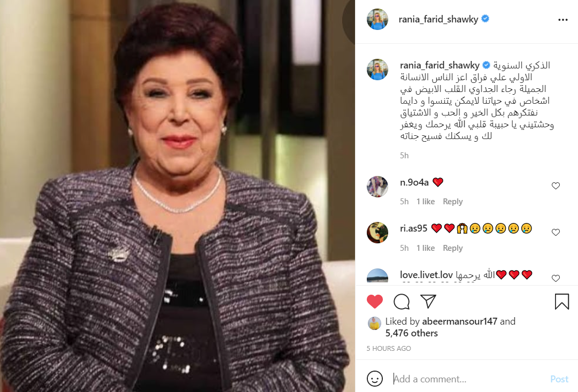Viewport: 578px width, 392px height.
Task: View abeermansour147's profile
Action: point(460,321)
